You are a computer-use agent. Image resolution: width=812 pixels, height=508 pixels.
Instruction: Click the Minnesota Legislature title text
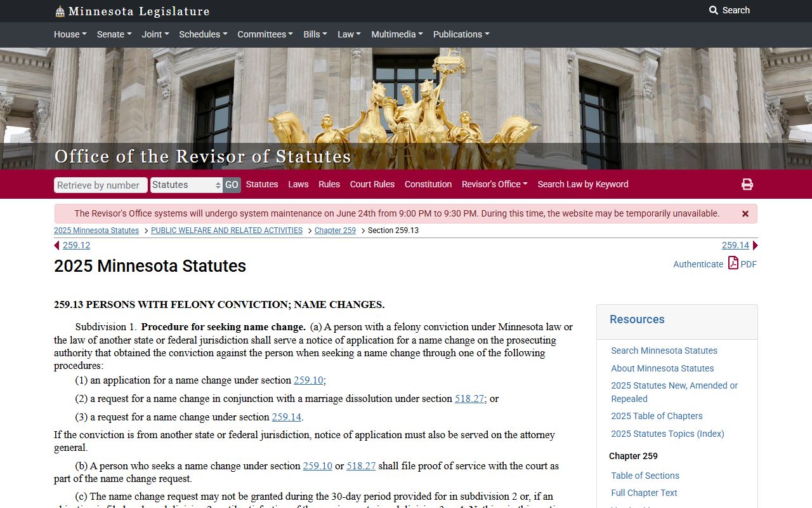139,11
